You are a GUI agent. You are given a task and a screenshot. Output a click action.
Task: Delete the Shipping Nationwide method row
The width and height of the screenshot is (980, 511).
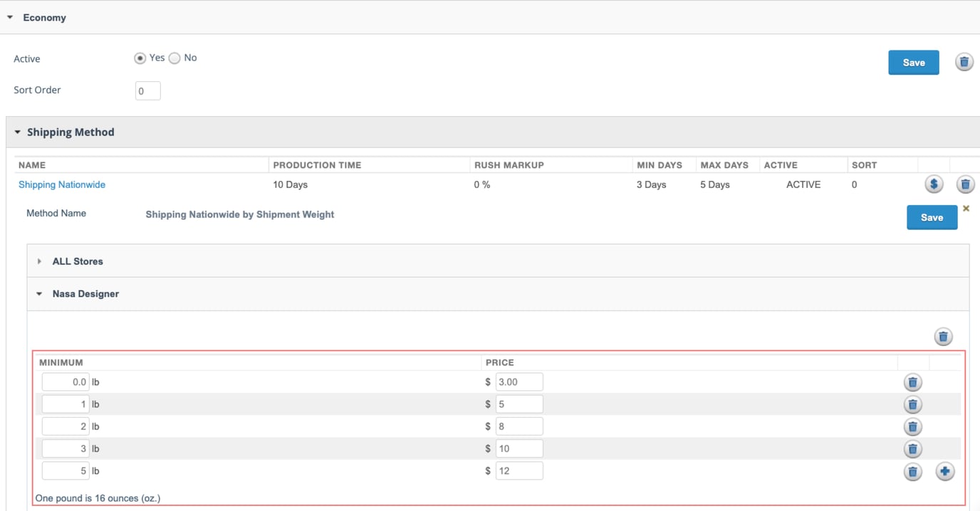(x=965, y=185)
